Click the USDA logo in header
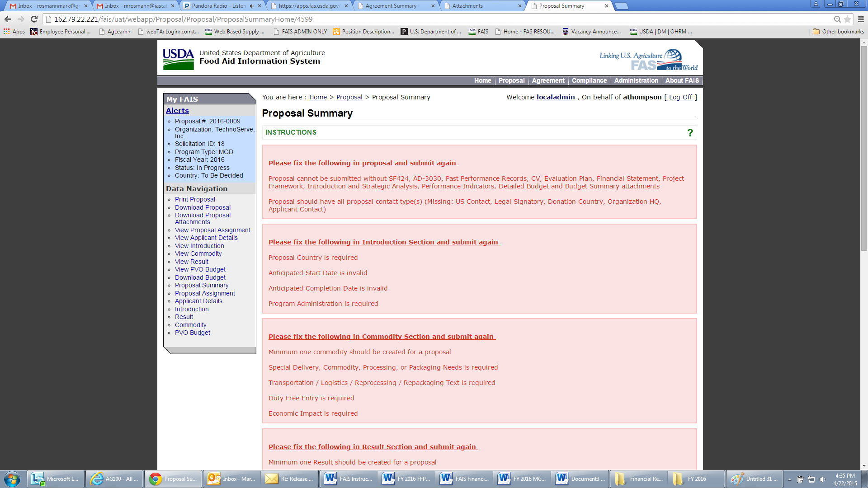 pos(178,59)
